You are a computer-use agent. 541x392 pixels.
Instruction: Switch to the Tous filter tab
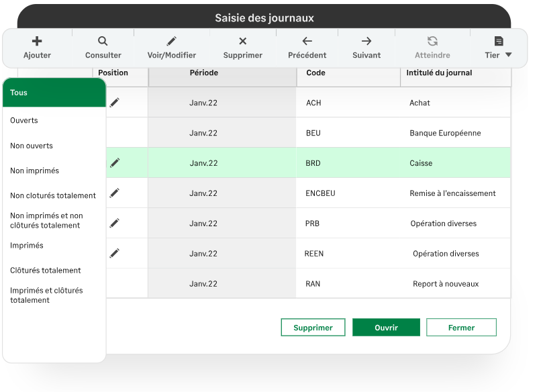[x=17, y=93]
